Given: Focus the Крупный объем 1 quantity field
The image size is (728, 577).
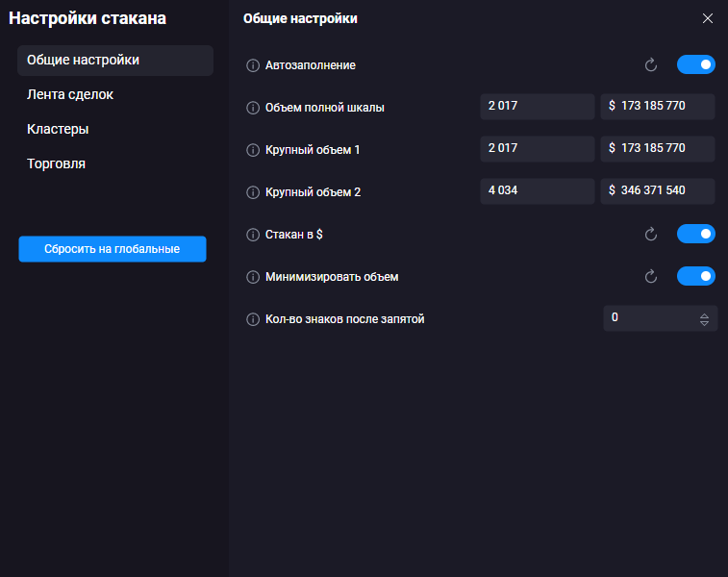Looking at the screenshot, I should click(538, 148).
